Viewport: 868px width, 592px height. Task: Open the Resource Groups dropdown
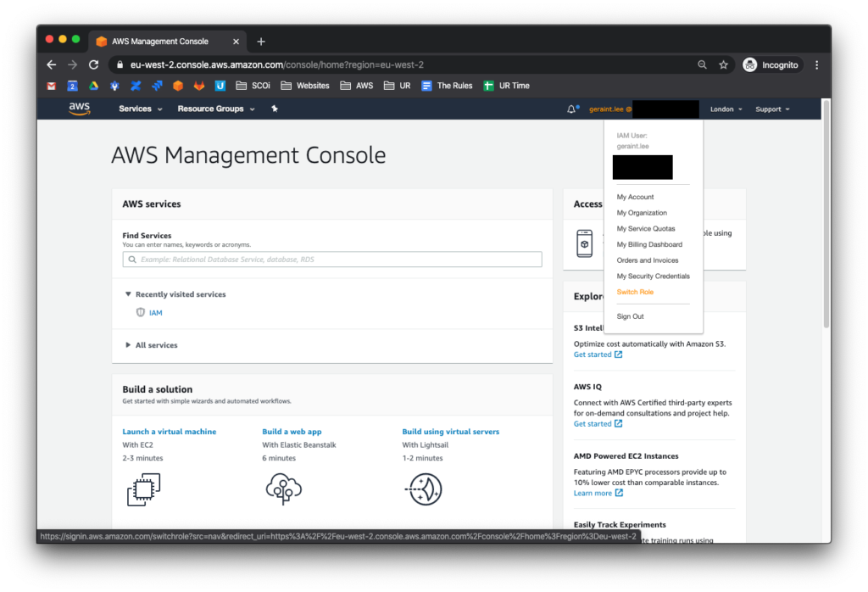point(216,109)
